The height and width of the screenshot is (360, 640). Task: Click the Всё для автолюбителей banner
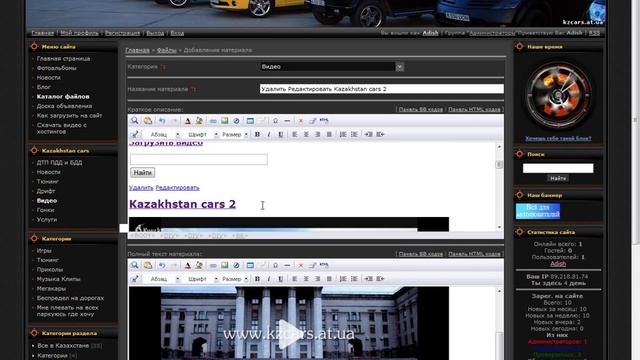coord(538,211)
